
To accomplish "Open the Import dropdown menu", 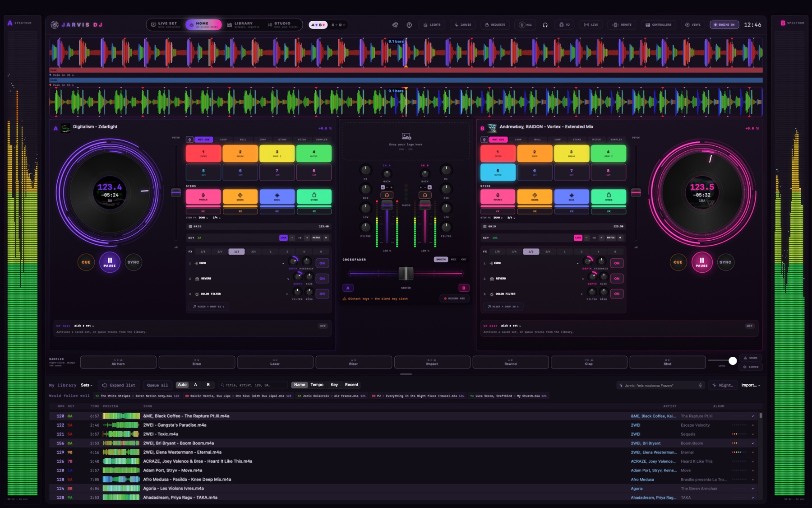I will (751, 385).
